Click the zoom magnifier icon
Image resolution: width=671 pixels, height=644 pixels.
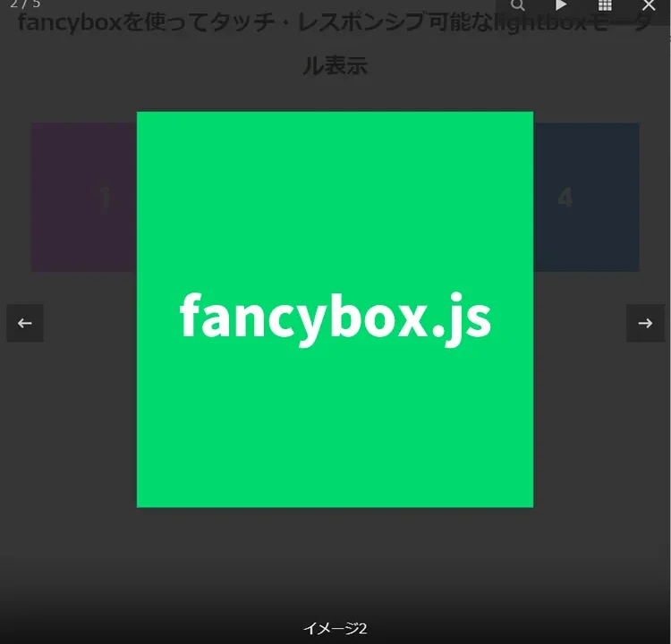coord(517,4)
